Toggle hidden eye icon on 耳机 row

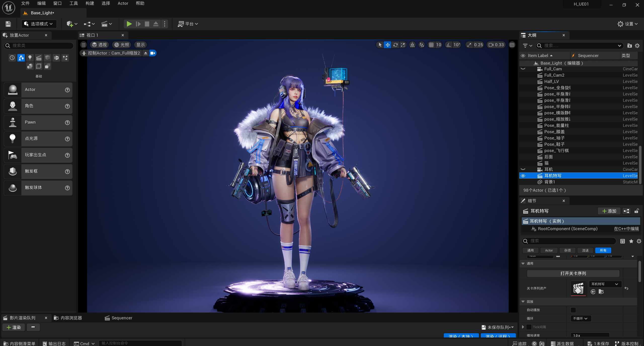523,169
